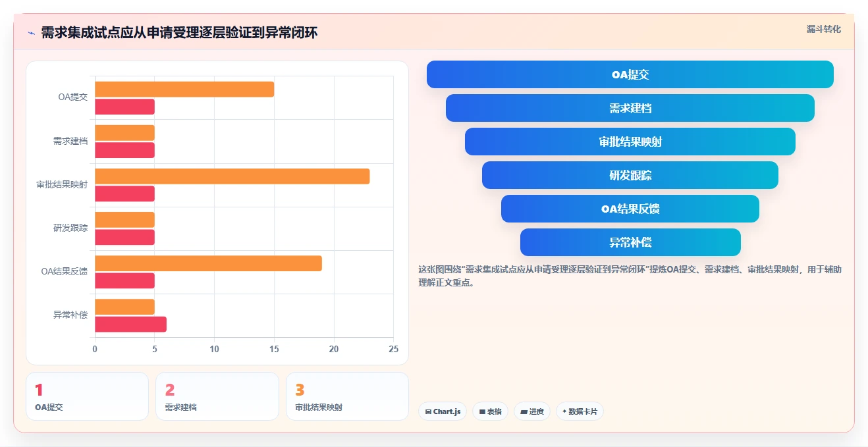Click the 研发跟踪 y-axis label

(70, 228)
